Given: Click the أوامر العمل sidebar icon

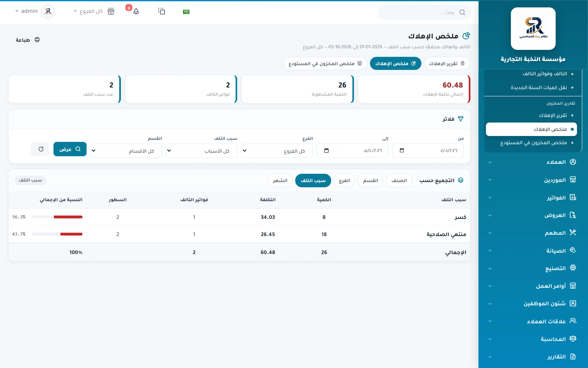Looking at the screenshot, I should coord(573,286).
